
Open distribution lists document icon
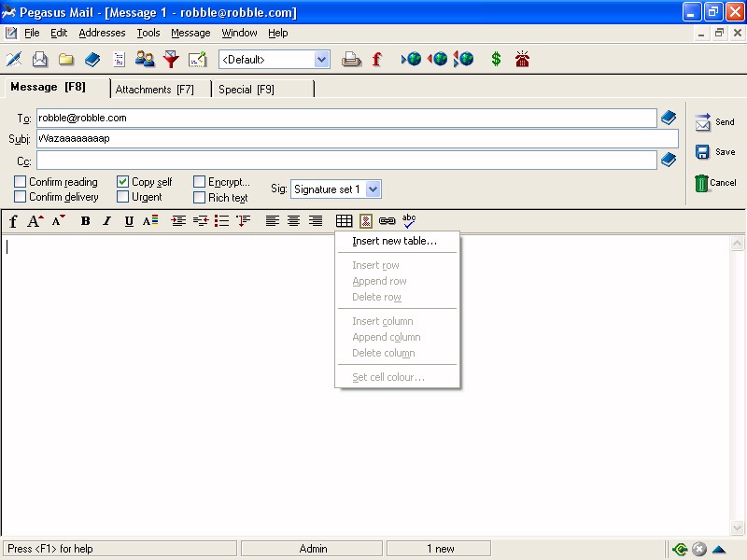coord(119,60)
